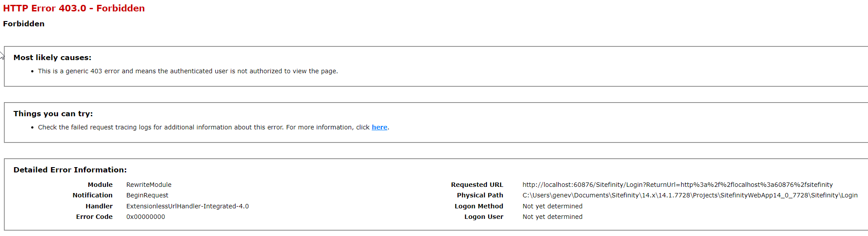
Task: Click the 'Handler' label
Action: pyautogui.click(x=99, y=206)
